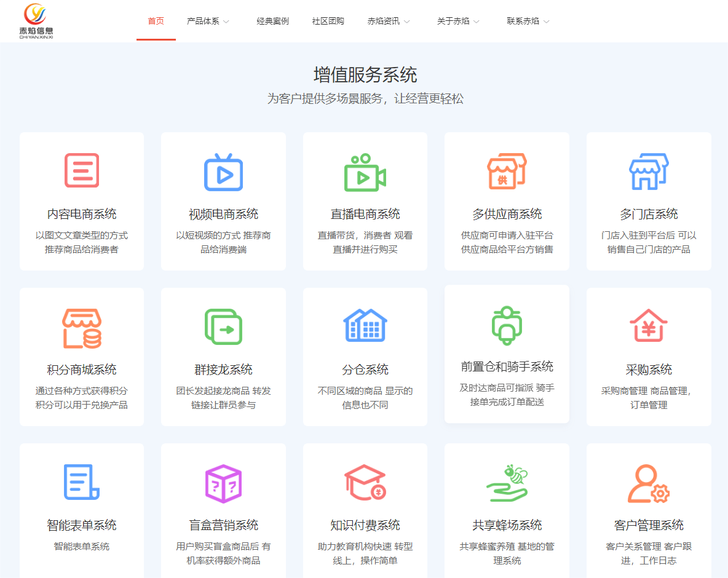Click the 多供应商系统 shop icon

tap(507, 172)
